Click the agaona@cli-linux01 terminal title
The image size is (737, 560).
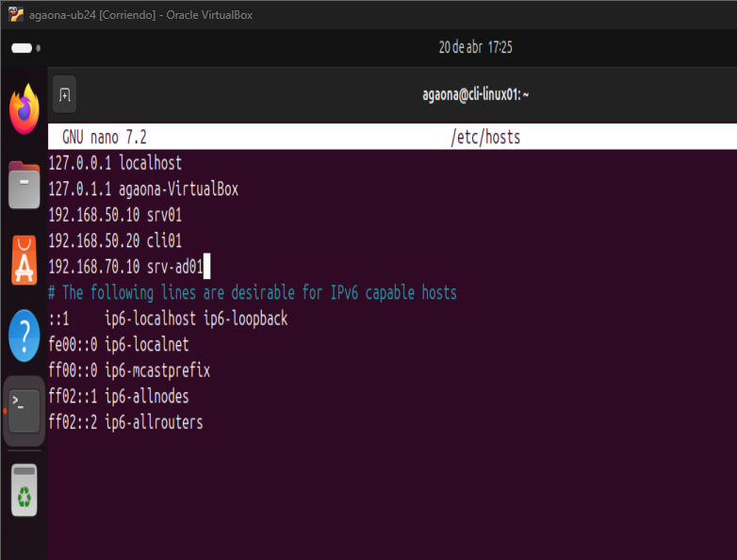(x=475, y=94)
